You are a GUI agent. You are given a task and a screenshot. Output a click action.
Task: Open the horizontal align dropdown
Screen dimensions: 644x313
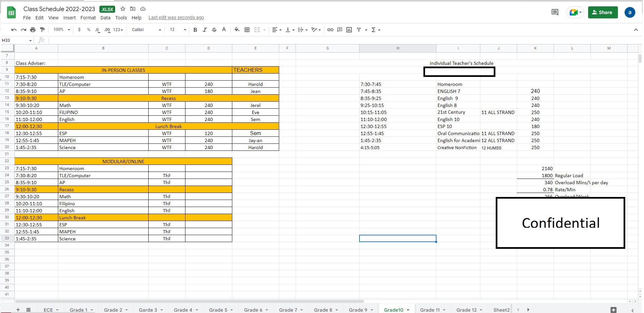277,30
